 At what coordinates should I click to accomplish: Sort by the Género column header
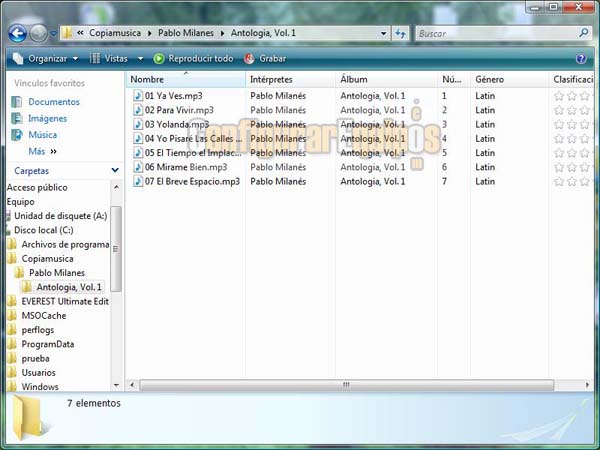509,80
